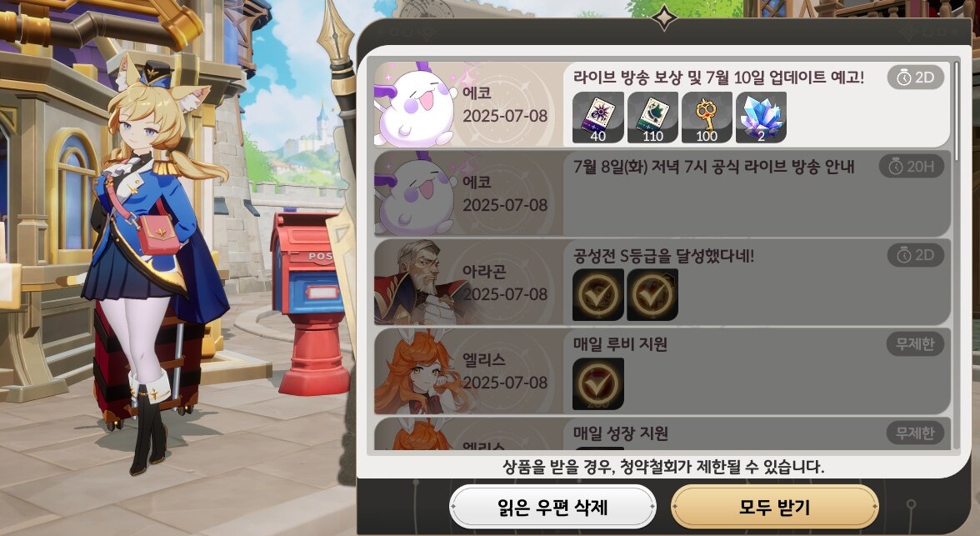Click the golden key reward icon showing 100

click(x=707, y=118)
